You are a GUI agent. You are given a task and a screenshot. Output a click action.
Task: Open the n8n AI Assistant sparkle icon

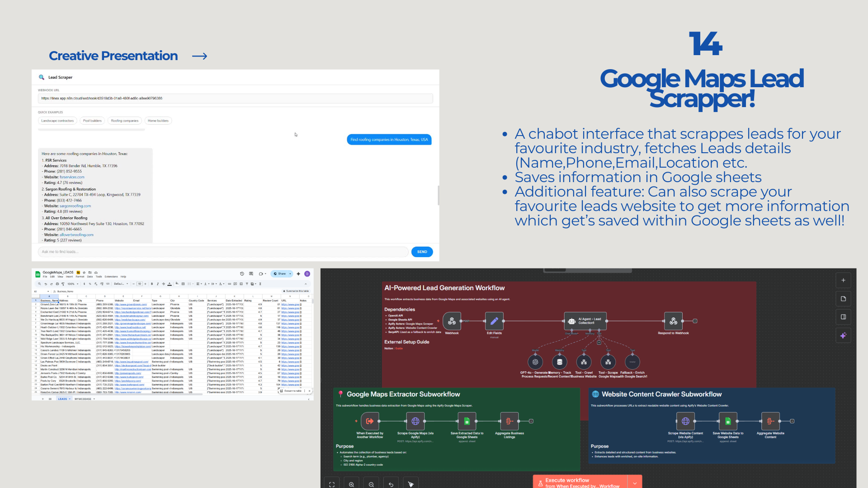click(x=843, y=335)
